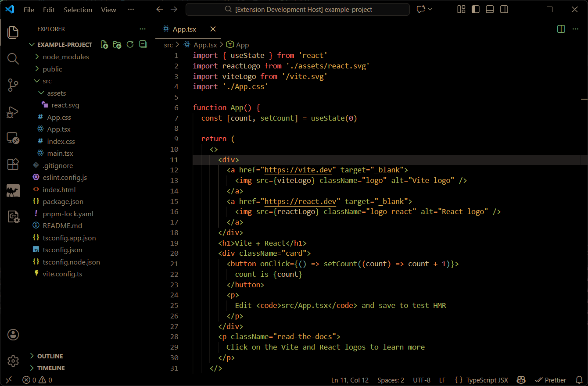Split the editor right
This screenshot has width=588, height=386.
pyautogui.click(x=561, y=29)
